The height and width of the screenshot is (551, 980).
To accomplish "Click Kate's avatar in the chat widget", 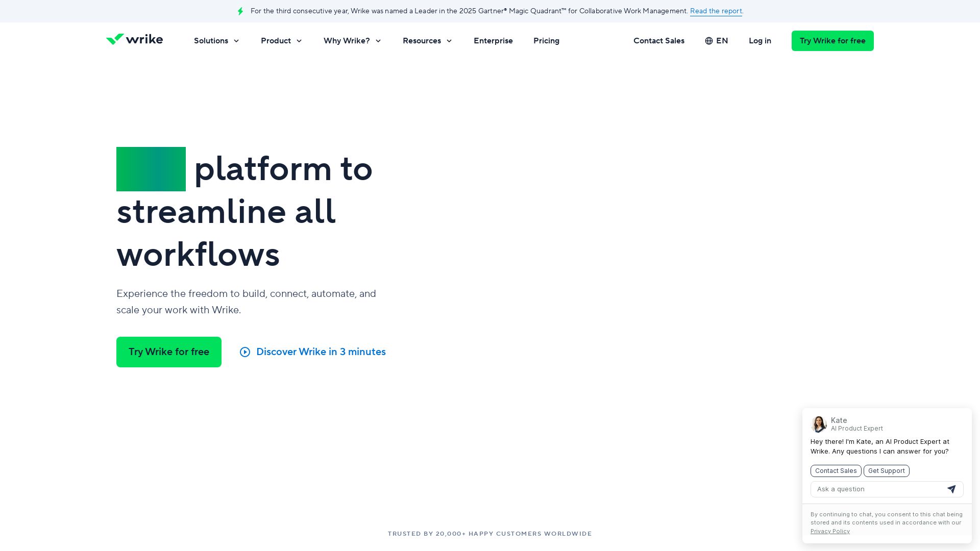I will 819,424.
